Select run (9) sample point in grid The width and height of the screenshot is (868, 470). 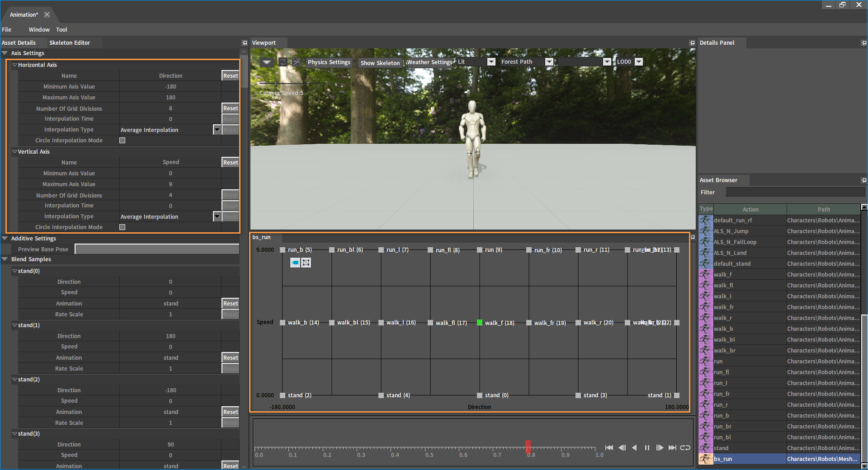(480, 249)
